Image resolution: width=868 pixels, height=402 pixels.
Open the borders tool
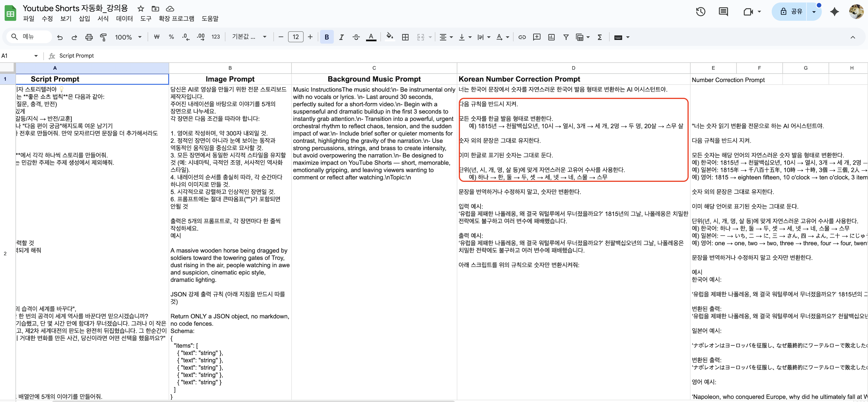coord(405,37)
